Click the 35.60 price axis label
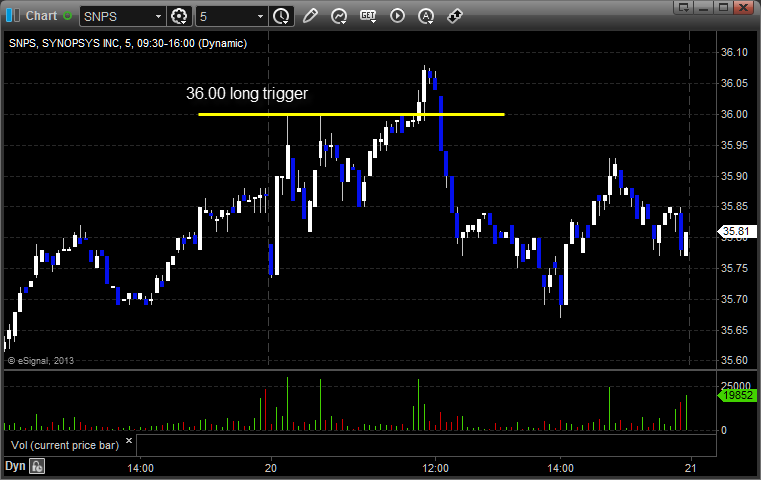 [734, 360]
